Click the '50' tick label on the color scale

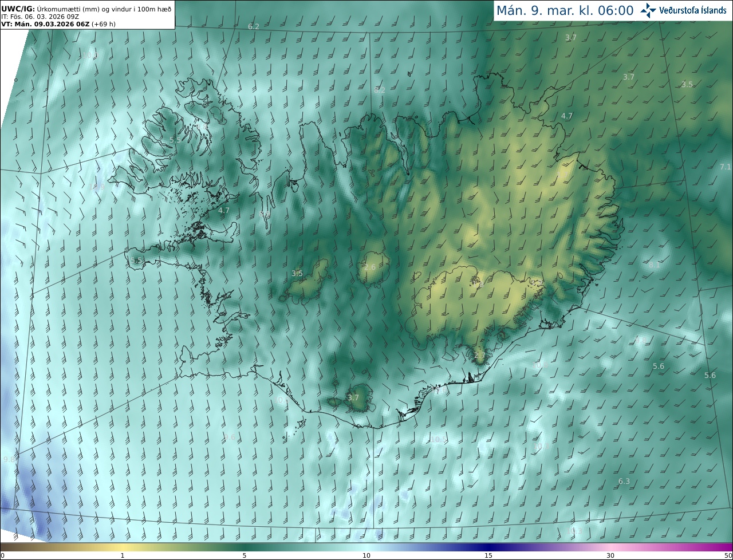[x=728, y=556]
